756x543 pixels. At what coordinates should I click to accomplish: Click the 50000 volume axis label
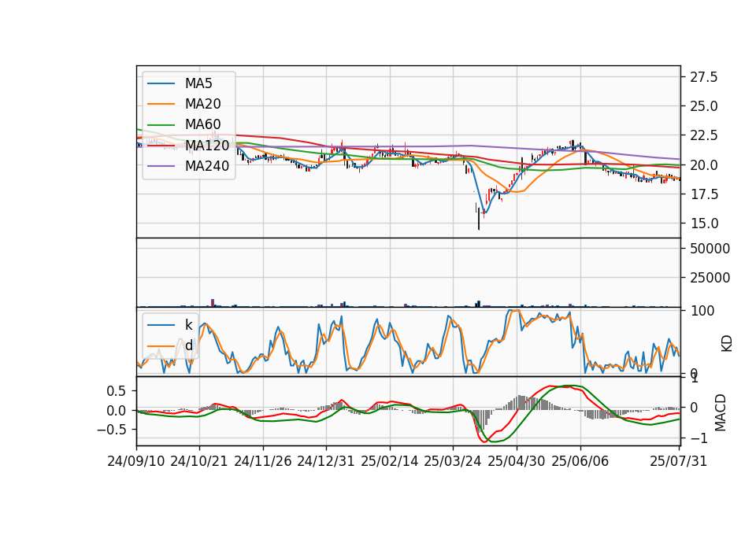[x=710, y=249]
